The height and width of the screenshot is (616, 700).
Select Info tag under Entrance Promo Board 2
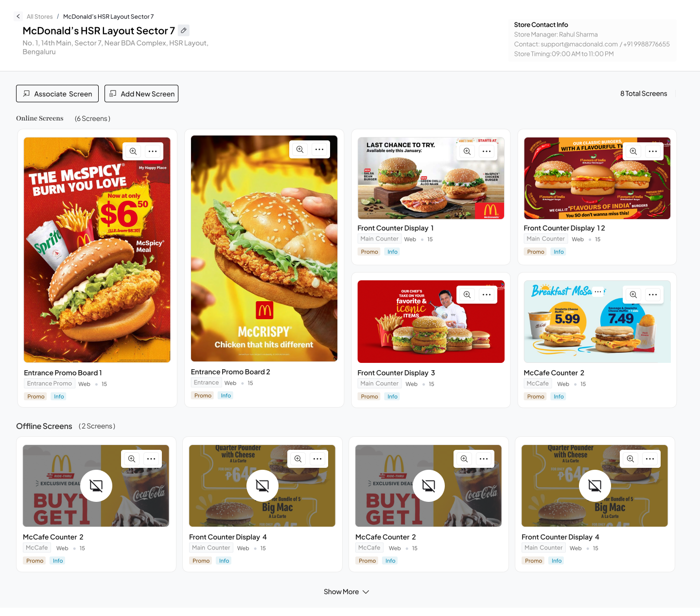tap(226, 395)
